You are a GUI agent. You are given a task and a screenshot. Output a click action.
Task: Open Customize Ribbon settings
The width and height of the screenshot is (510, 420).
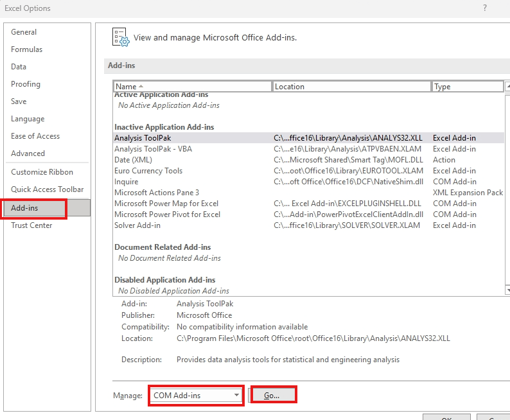click(x=42, y=171)
